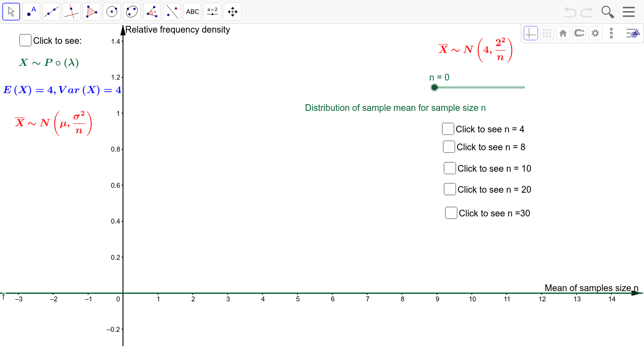Redo the last action
Viewport: 644px width, 347px height.
point(587,12)
